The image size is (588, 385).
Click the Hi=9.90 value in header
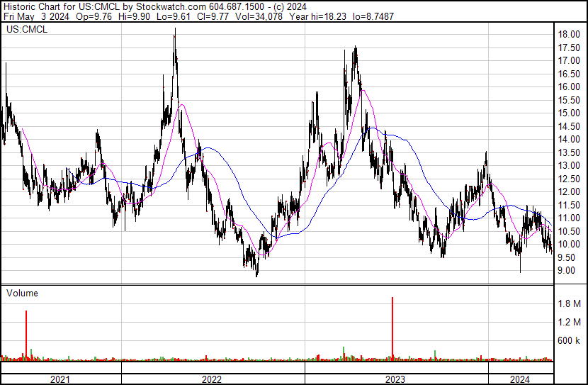pos(134,16)
